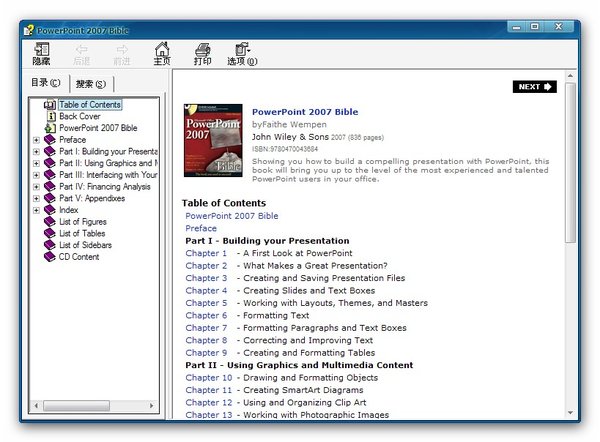This screenshot has width=600, height=442.
Task: Click the help file icon in title bar
Action: [29, 30]
